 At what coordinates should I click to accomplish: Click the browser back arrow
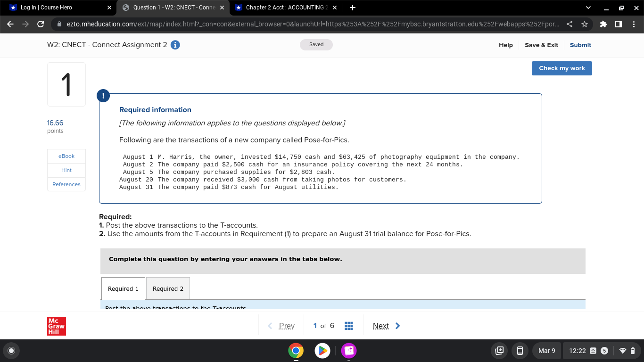(x=10, y=24)
